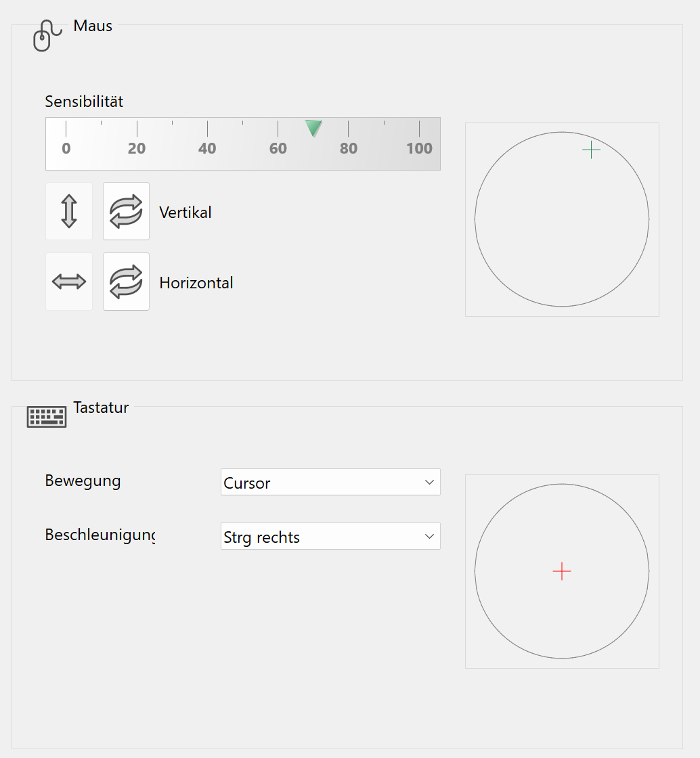Click the invert icon next to Vertikal
Image resolution: width=700 pixels, height=758 pixels.
click(126, 210)
